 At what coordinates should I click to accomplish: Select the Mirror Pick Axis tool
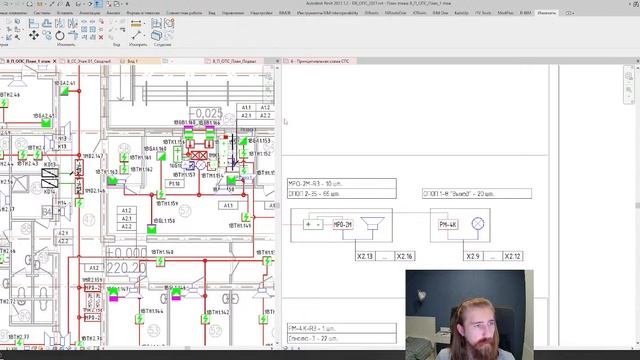60,24
